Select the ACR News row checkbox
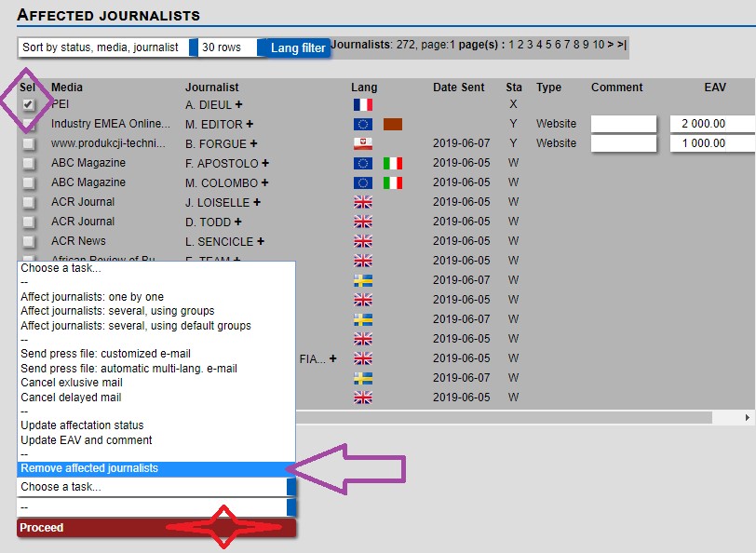 [29, 242]
